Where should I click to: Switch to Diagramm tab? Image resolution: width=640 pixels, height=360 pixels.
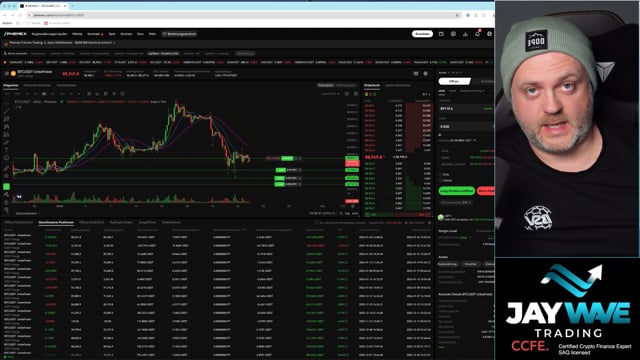(x=11, y=85)
